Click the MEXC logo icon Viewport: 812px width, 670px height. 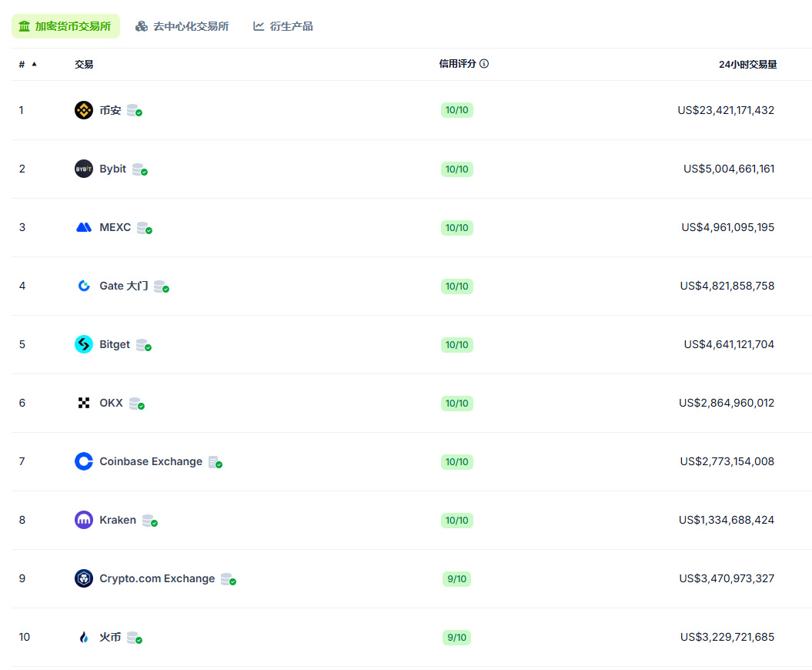pyautogui.click(x=84, y=227)
